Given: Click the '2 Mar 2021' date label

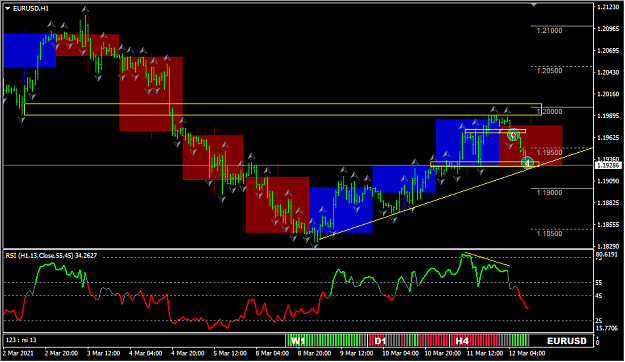Looking at the screenshot, I should tap(18, 353).
